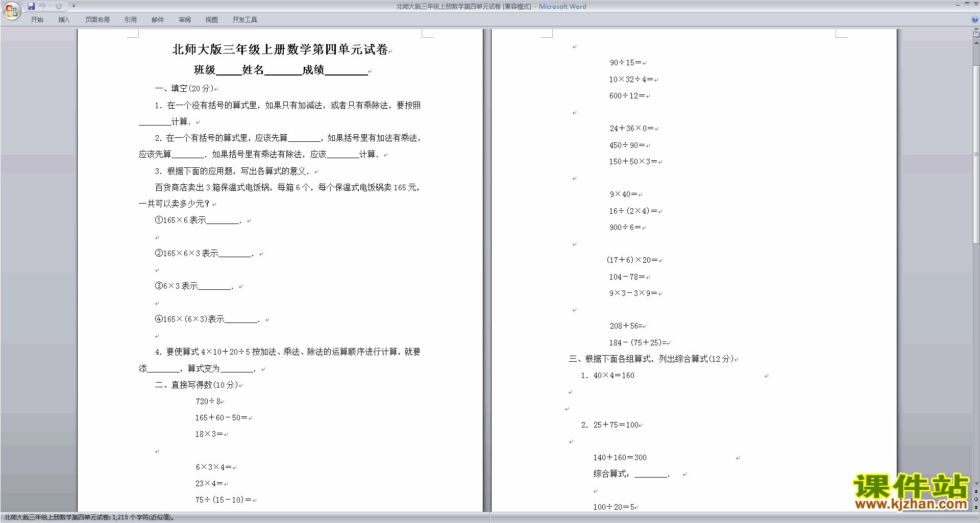Click equation 184-(75+25)=
Viewport: 980px width, 523px height.
coord(638,343)
